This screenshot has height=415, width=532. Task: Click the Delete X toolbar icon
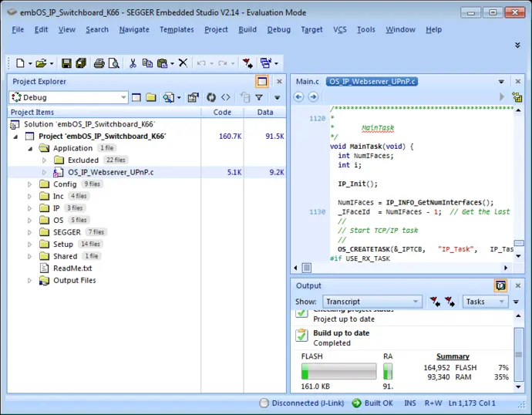183,63
